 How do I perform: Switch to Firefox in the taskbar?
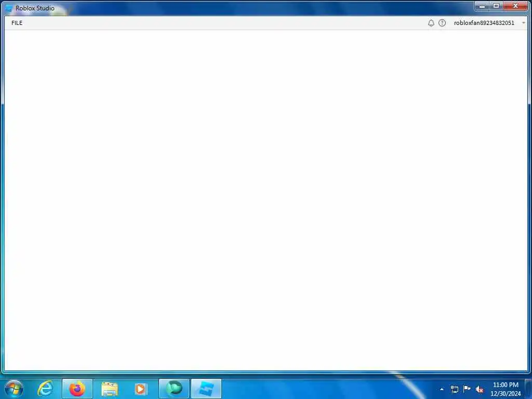tap(77, 389)
